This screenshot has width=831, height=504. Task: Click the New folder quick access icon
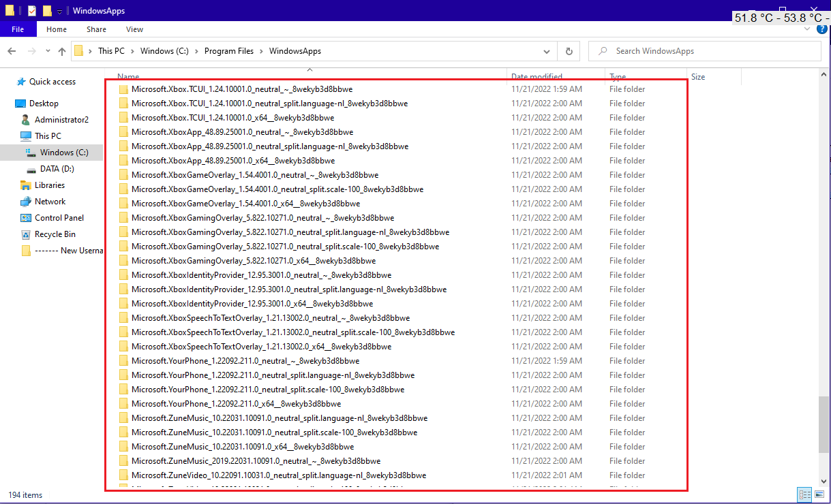coord(46,11)
